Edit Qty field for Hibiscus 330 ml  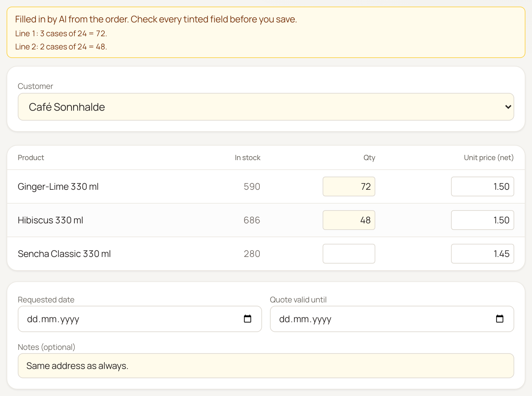(x=349, y=220)
